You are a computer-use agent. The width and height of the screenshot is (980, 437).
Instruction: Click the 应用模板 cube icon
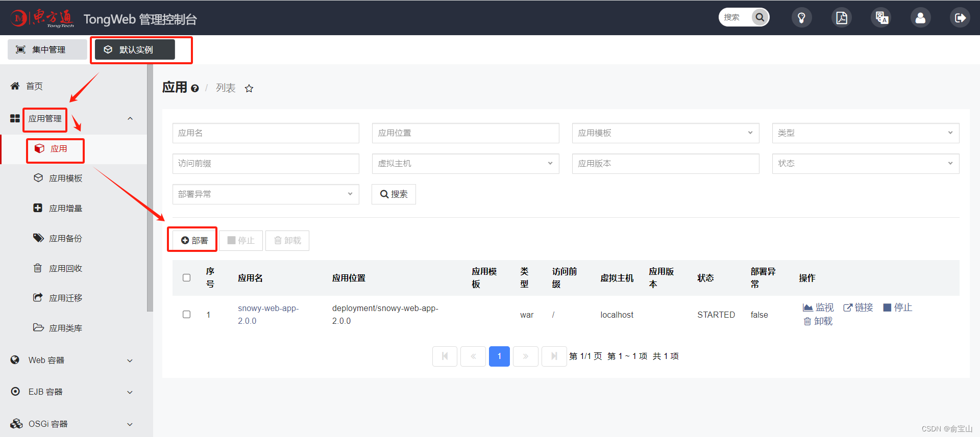(x=38, y=178)
